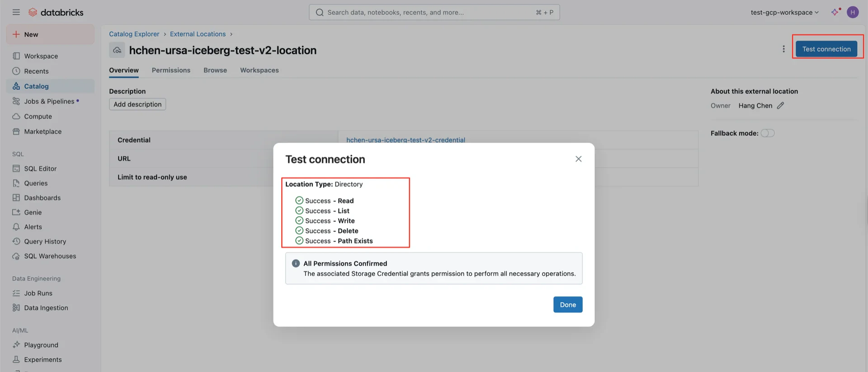This screenshot has width=868, height=372.
Task: Open the user avatar H menu
Action: pyautogui.click(x=853, y=12)
